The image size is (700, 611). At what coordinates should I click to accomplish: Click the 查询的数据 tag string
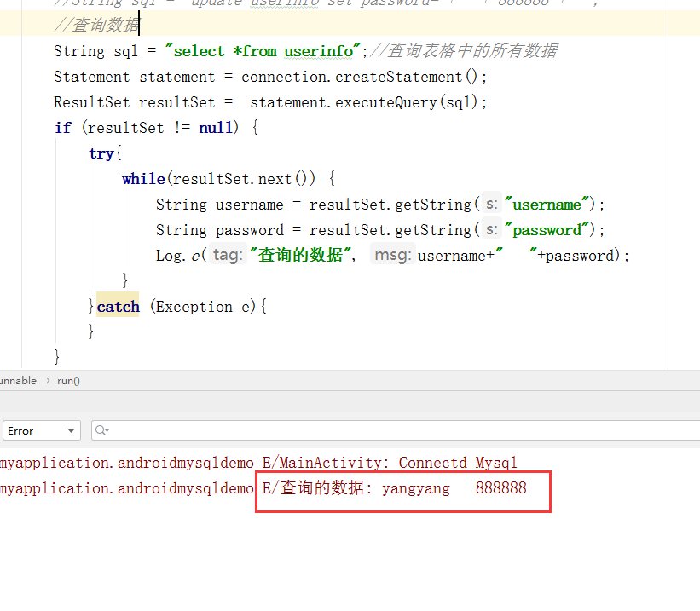pyautogui.click(x=300, y=256)
